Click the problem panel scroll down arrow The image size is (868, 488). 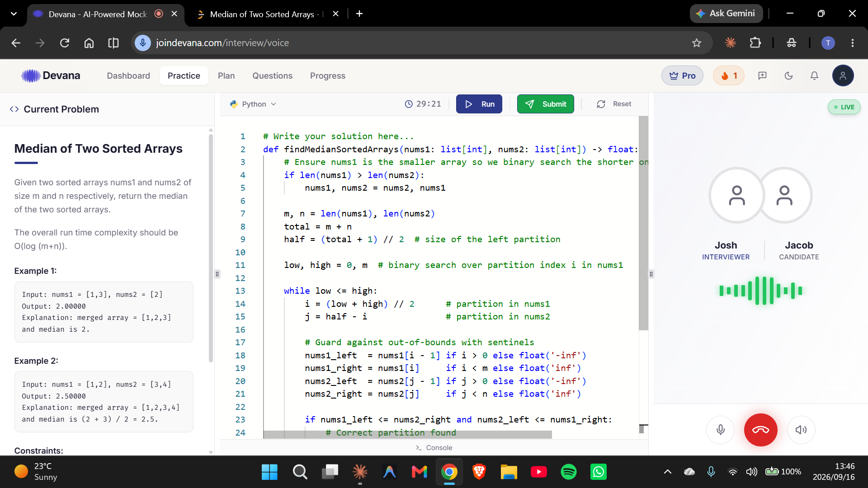tap(211, 452)
